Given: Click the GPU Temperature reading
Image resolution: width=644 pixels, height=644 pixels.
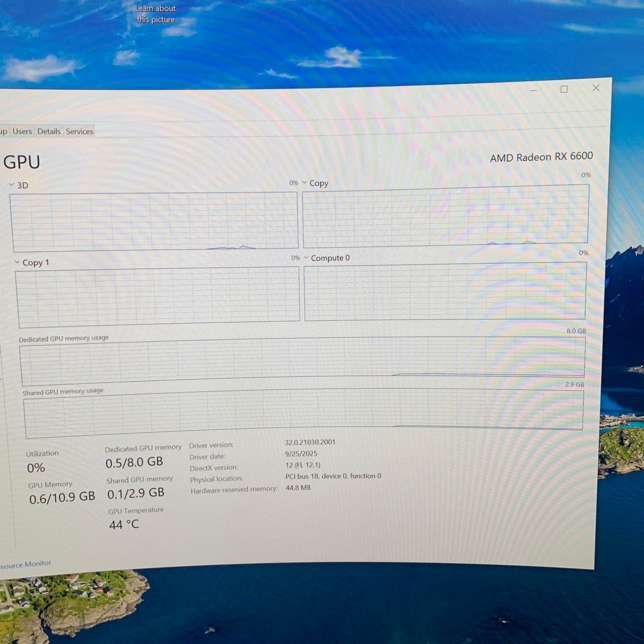Looking at the screenshot, I should [124, 525].
